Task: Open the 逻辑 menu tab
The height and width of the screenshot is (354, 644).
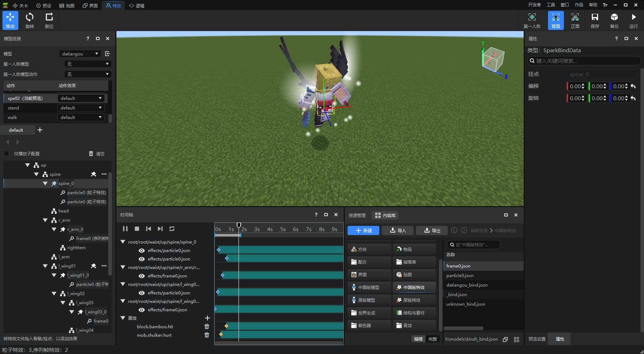Action: click(137, 6)
